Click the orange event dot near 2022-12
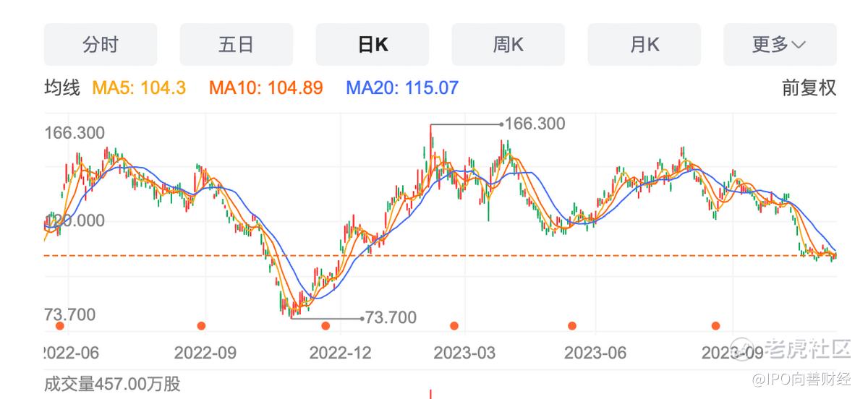The image size is (868, 399). [x=325, y=326]
